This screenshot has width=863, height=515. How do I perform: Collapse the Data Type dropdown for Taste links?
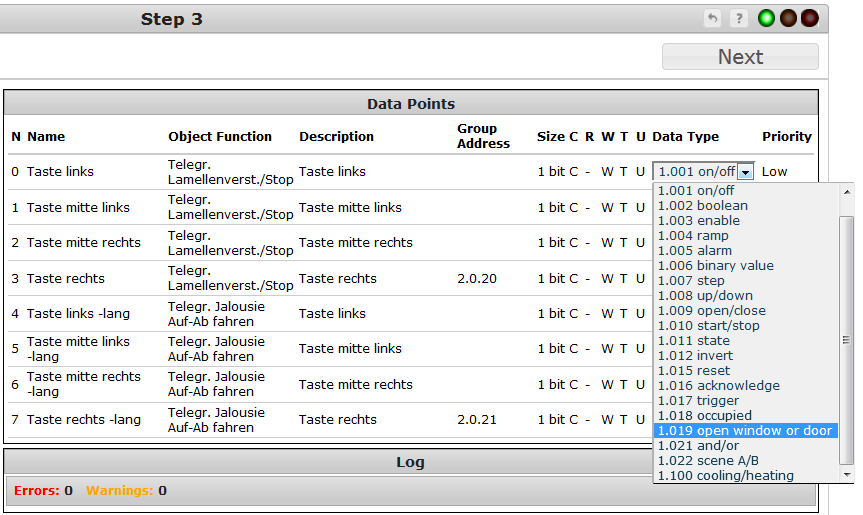[x=745, y=172]
